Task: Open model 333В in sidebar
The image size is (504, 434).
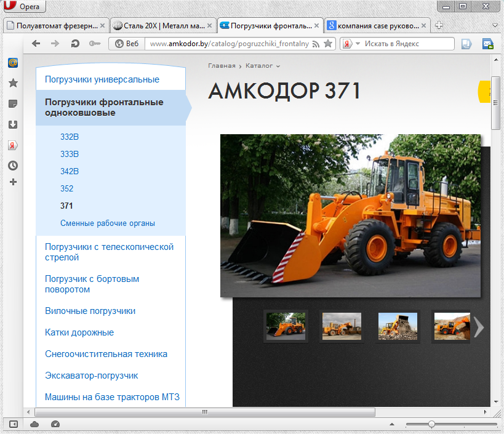Action: tap(70, 154)
